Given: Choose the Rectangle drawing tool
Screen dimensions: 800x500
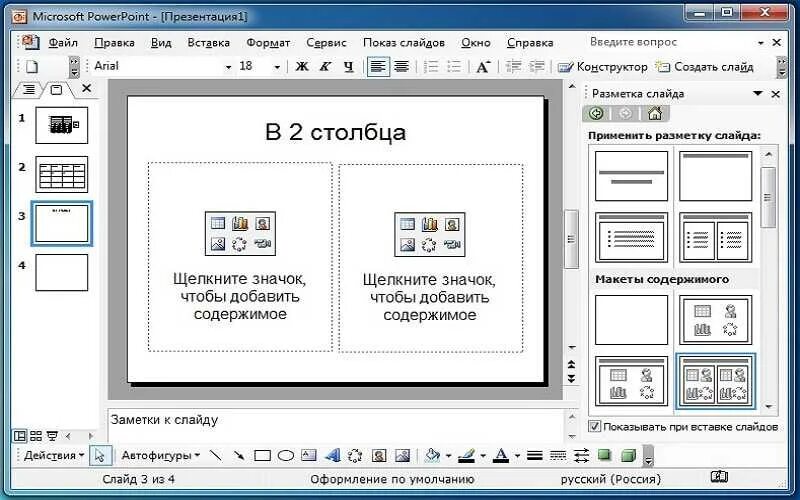Looking at the screenshot, I should [262, 456].
